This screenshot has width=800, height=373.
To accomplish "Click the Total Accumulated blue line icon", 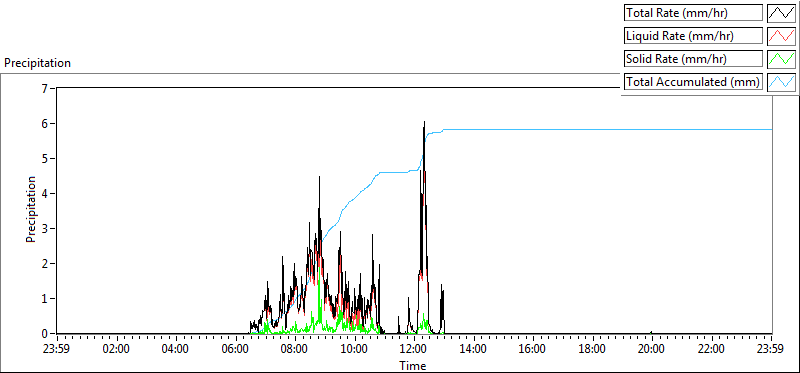I will (x=782, y=82).
